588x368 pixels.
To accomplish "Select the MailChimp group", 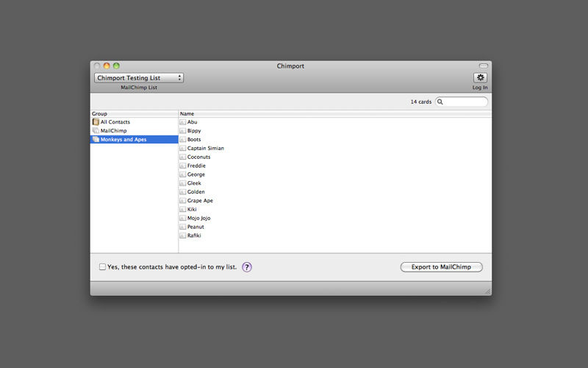I will 135,131.
